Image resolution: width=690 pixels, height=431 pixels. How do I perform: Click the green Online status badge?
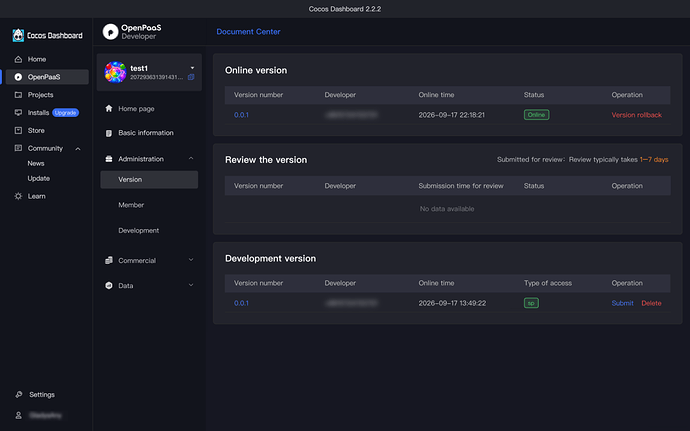tap(536, 115)
